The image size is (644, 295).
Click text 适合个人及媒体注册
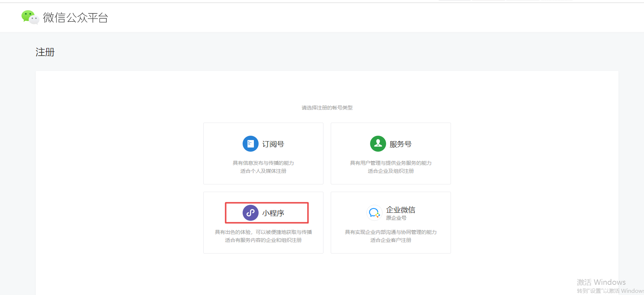(x=263, y=171)
